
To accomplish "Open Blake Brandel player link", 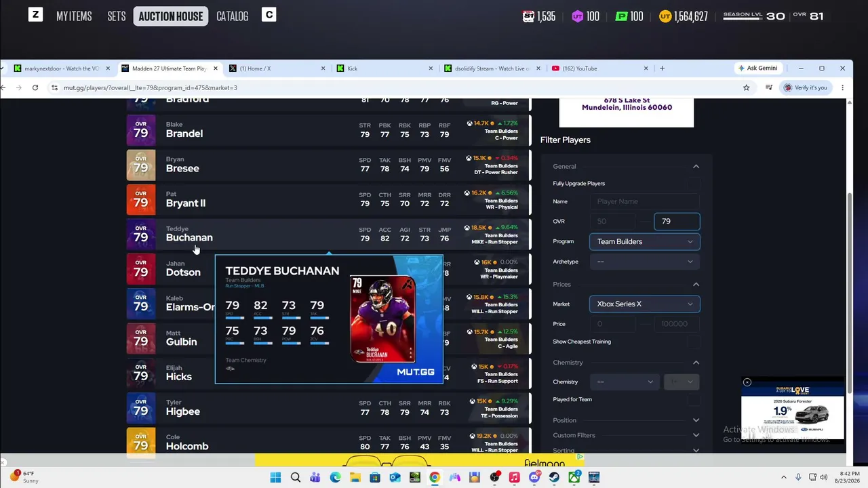I will coord(184,134).
